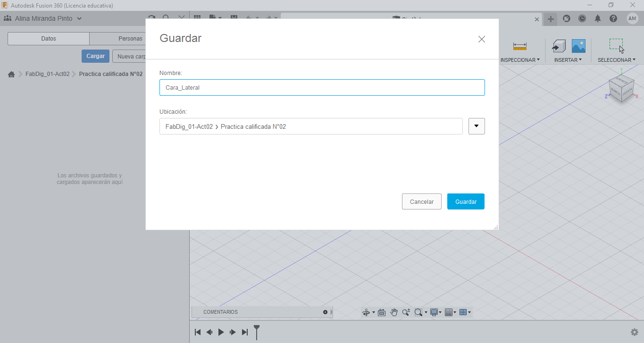Click the ViewCube in the viewport
The image size is (644, 343).
pos(620,88)
